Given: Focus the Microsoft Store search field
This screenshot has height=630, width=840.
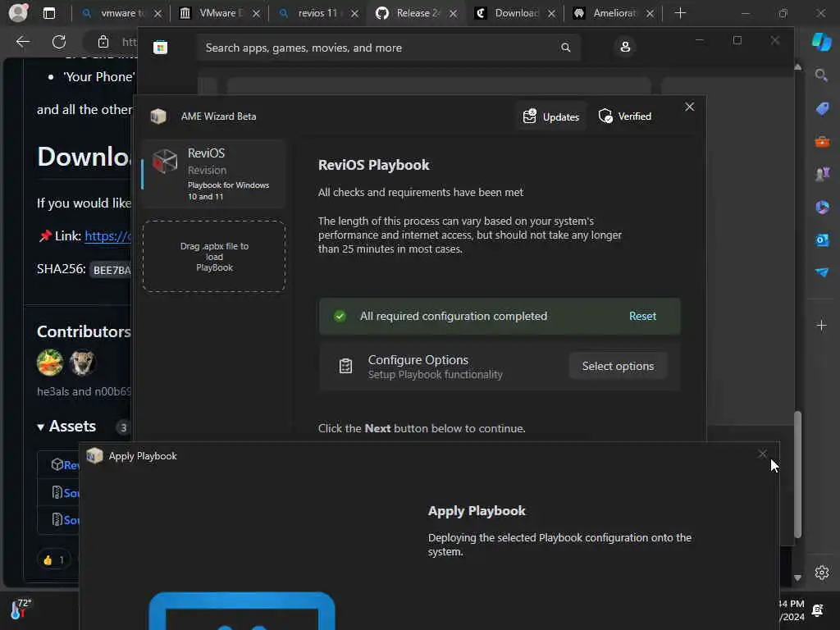Looking at the screenshot, I should (388, 48).
